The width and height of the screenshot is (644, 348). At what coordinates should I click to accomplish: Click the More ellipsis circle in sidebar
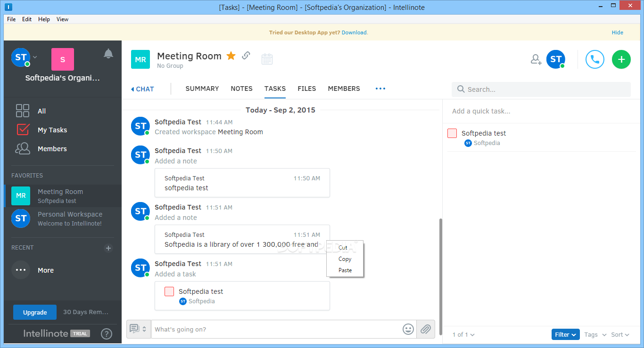21,270
